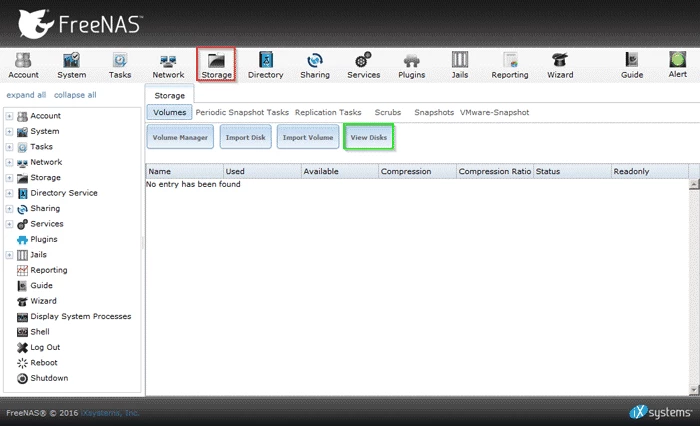Sort by Compression Ratio column header

(x=495, y=171)
